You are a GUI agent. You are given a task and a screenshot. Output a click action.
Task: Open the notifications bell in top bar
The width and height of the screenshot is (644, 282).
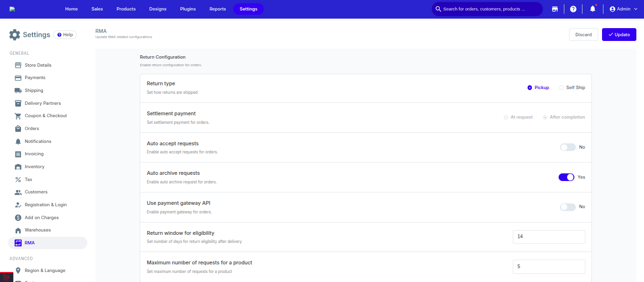pos(593,9)
